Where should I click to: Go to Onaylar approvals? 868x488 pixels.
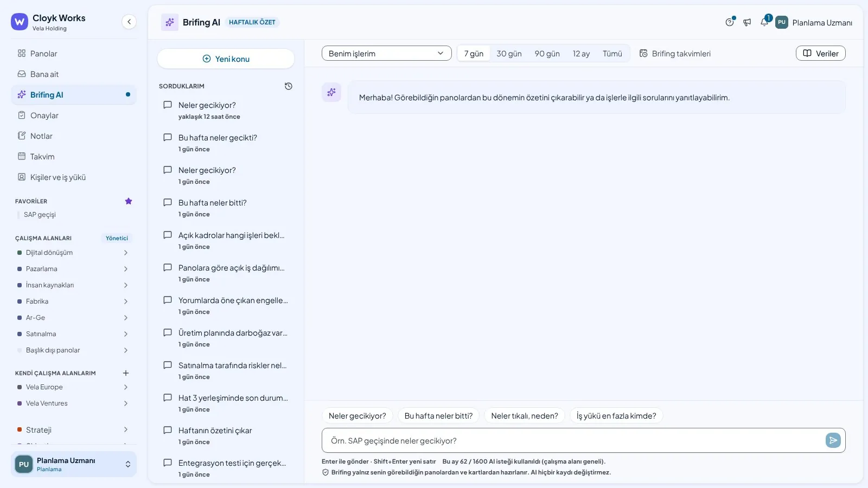click(x=74, y=115)
